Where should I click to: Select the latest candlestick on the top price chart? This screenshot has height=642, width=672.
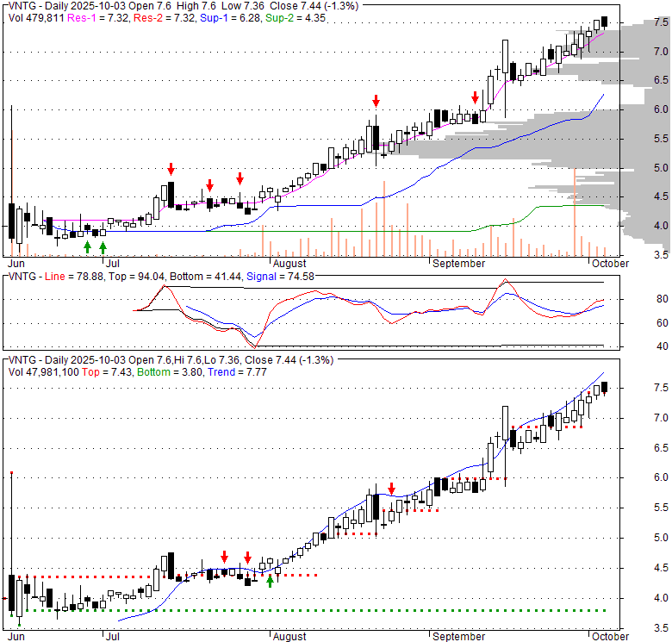click(x=604, y=22)
